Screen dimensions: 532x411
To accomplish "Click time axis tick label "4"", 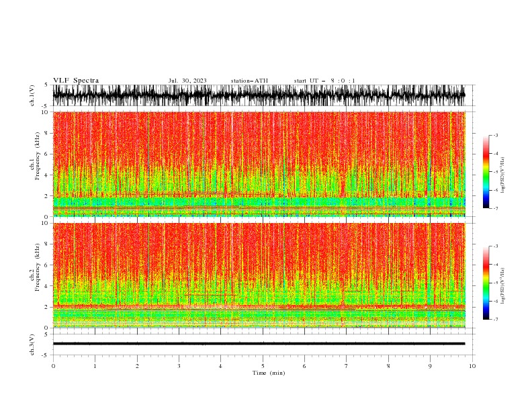I will point(220,366).
